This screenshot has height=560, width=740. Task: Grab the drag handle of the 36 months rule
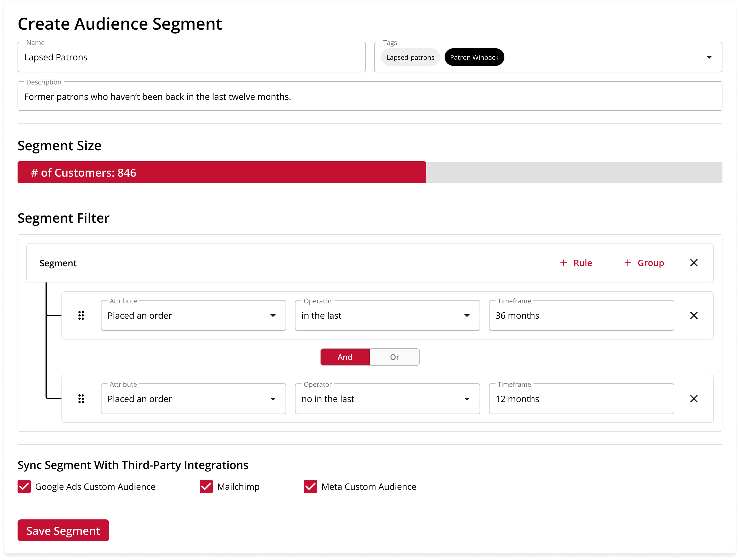[81, 315]
